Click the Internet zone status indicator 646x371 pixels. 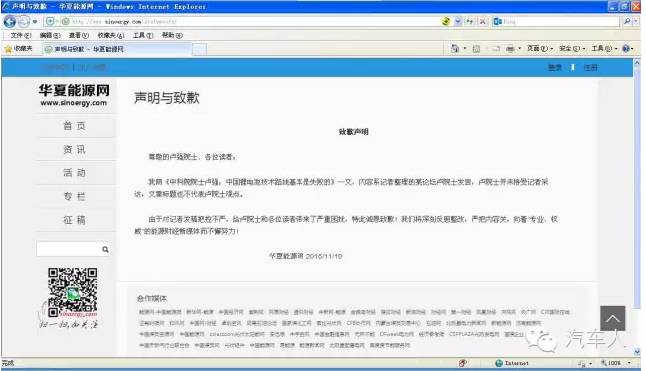(x=512, y=363)
